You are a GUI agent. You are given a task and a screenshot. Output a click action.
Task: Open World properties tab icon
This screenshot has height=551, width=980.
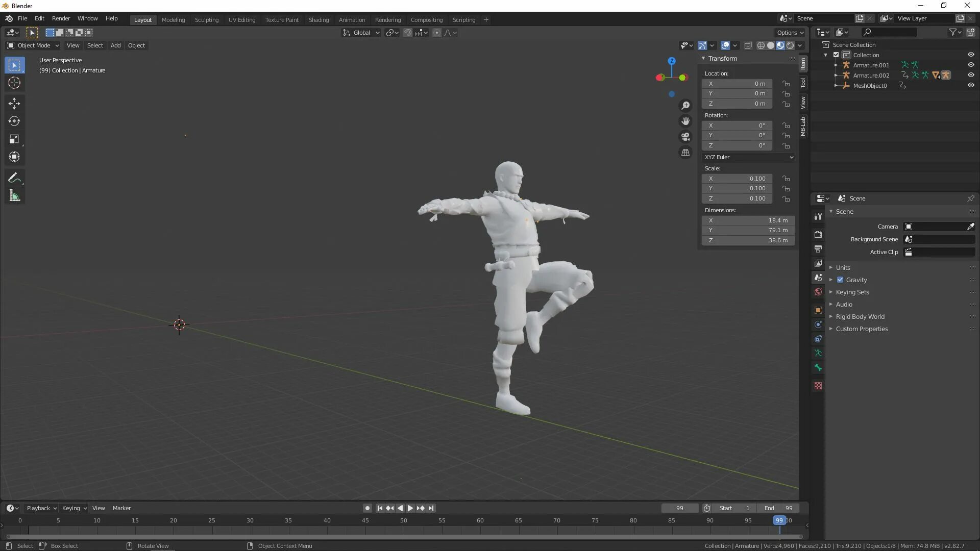point(818,292)
